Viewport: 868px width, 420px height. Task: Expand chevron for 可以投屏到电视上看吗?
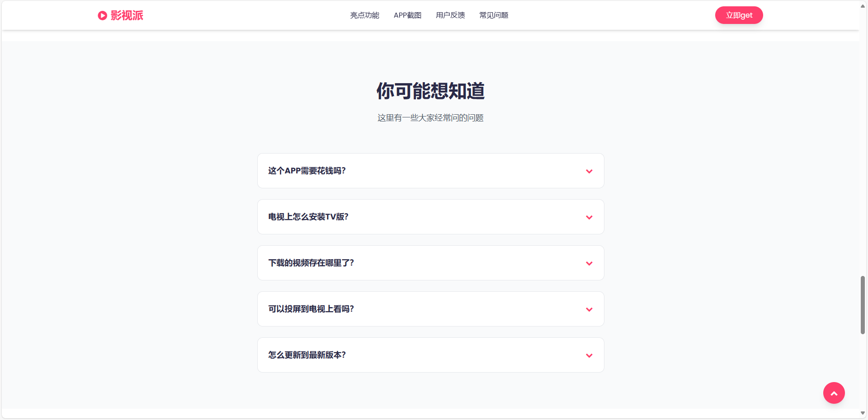point(589,309)
